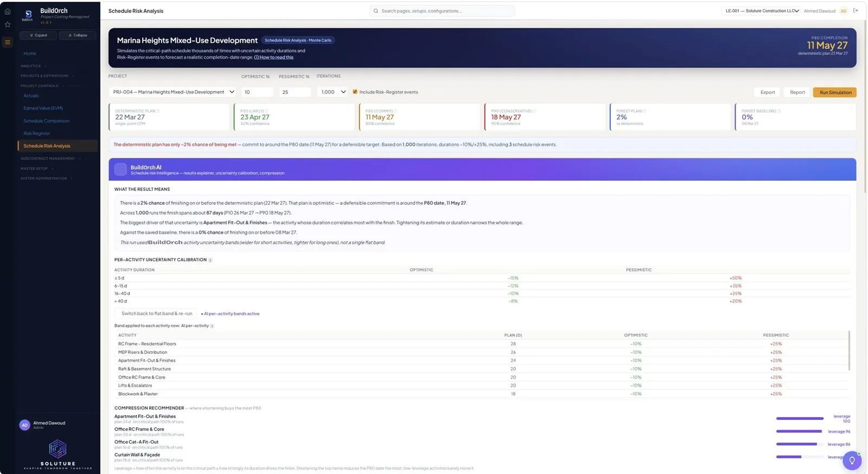Click the home icon in the left rail

(8, 11)
